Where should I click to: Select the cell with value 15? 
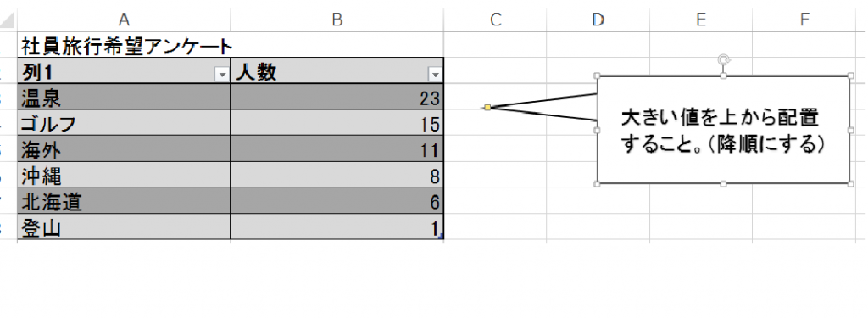[337, 123]
